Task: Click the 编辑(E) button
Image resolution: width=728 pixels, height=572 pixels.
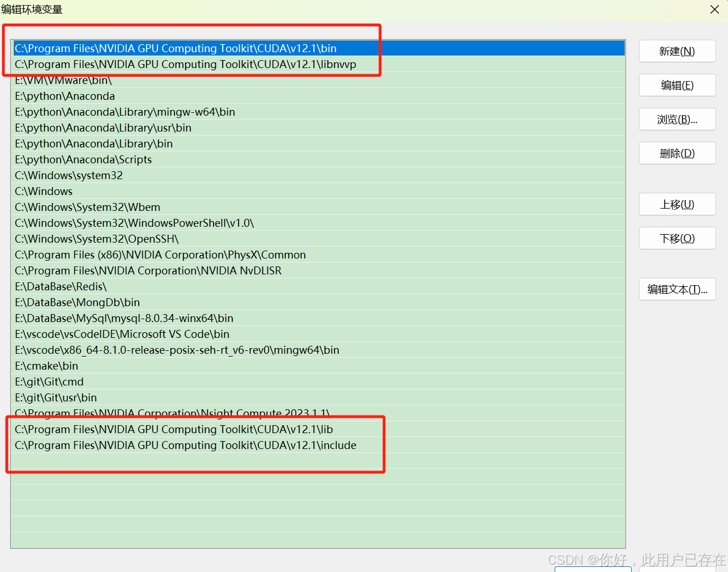Action: click(677, 85)
